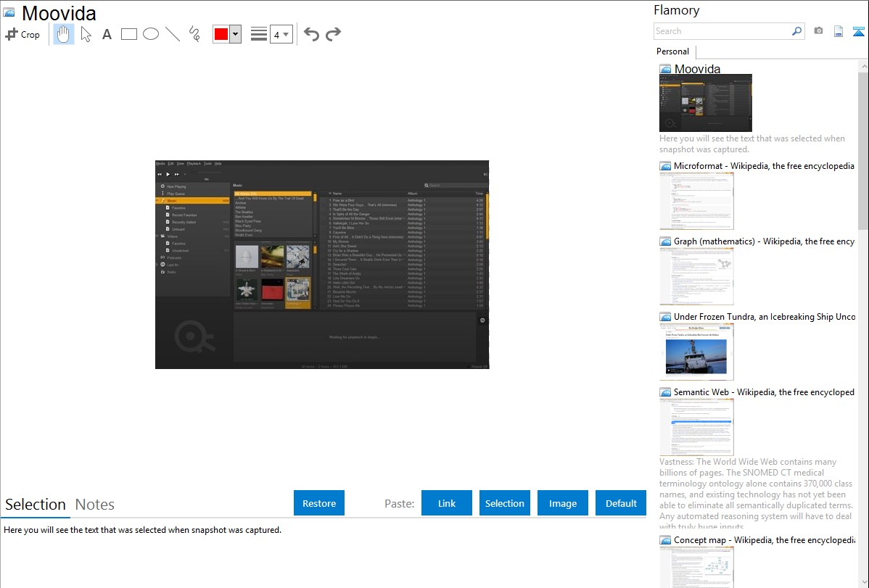Image resolution: width=869 pixels, height=588 pixels.
Task: Click the 'Semantic Web - Wikipedia' title
Action: 764,392
